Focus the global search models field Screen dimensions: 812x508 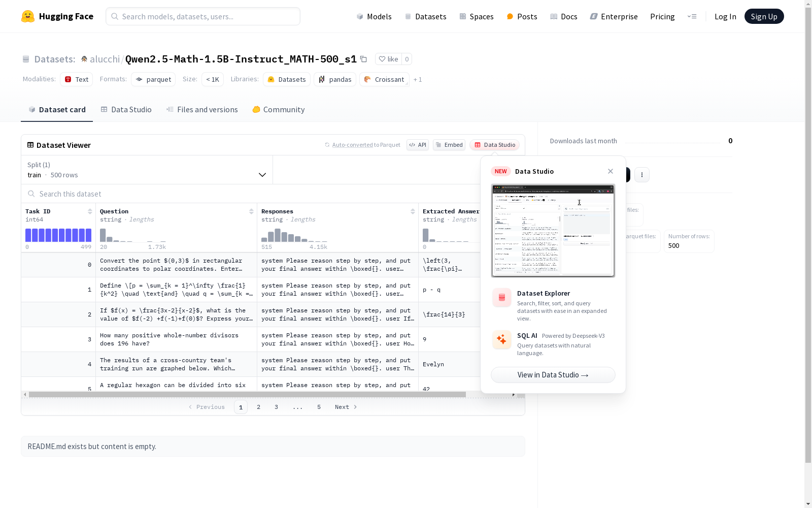tap(203, 16)
